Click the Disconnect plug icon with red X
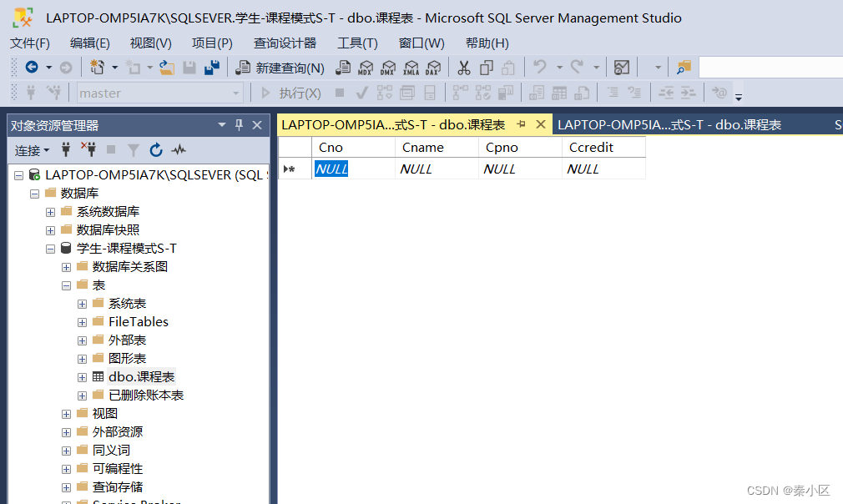This screenshot has width=843, height=504. 88,150
